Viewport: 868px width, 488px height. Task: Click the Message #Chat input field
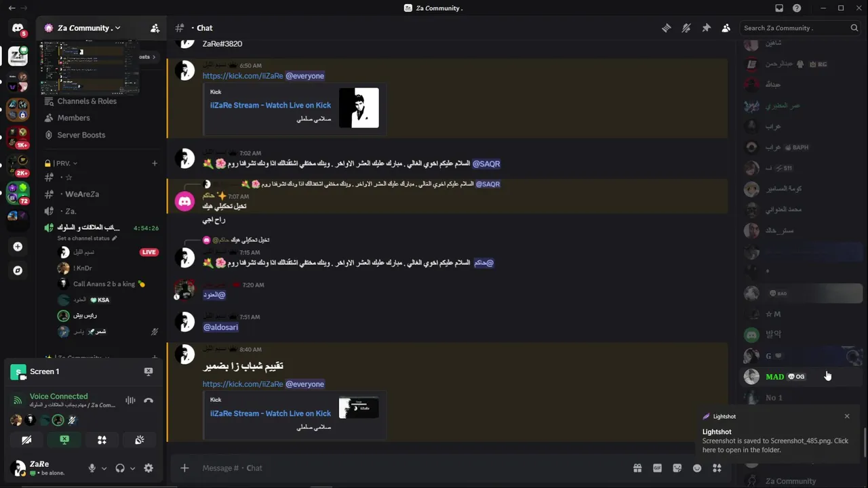(407, 468)
